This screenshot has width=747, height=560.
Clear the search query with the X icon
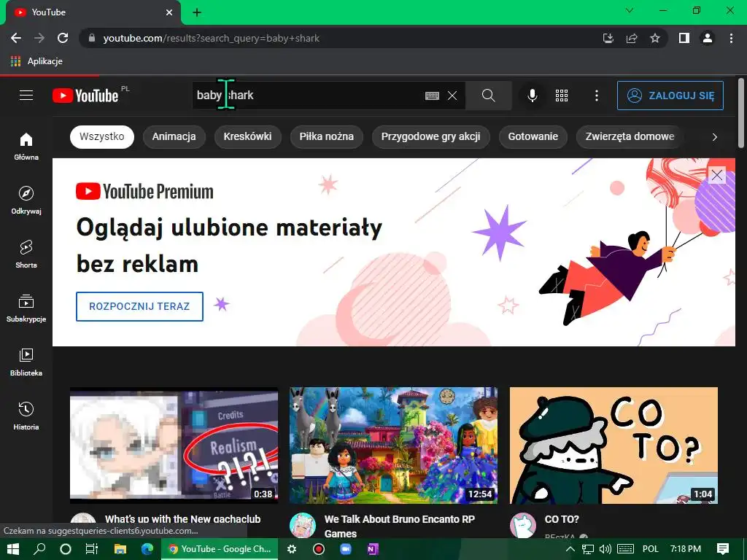pos(452,96)
